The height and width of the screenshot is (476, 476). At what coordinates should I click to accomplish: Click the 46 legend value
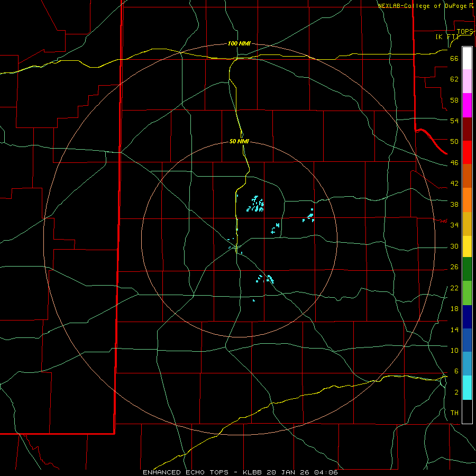click(454, 162)
